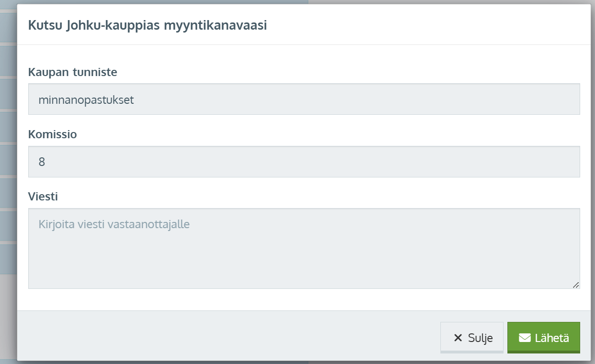Focus the Komissio input field
Viewport: 595px width, 364px height.
[x=304, y=162]
